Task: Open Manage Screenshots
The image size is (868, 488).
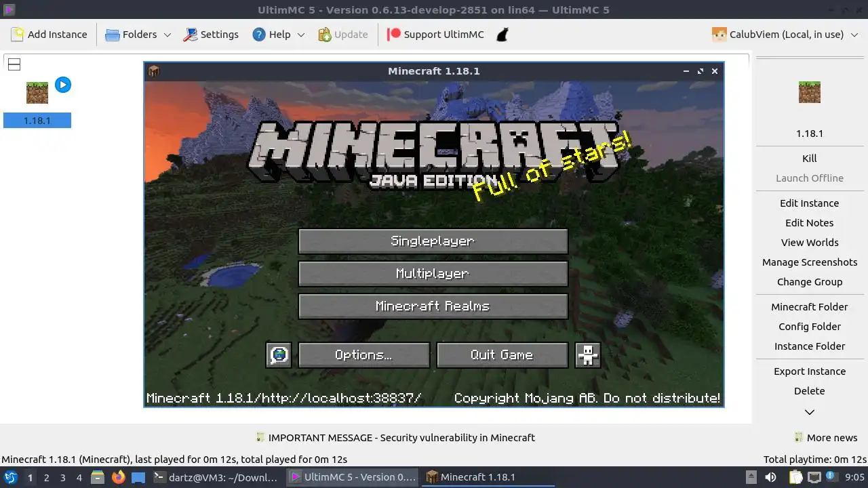Action: [x=810, y=262]
